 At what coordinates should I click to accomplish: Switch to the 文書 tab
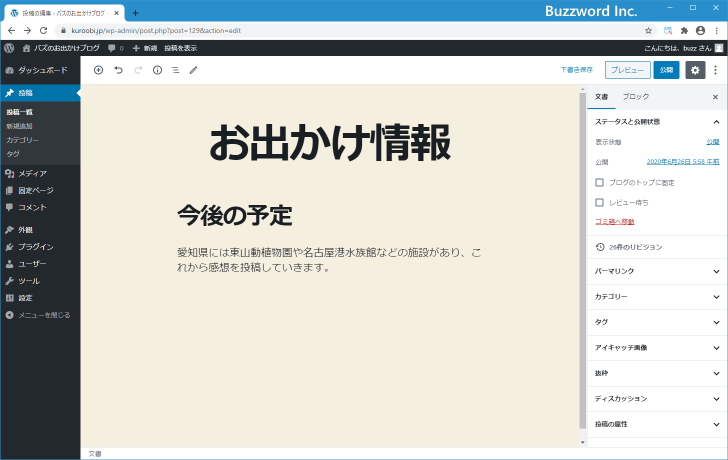coord(602,97)
